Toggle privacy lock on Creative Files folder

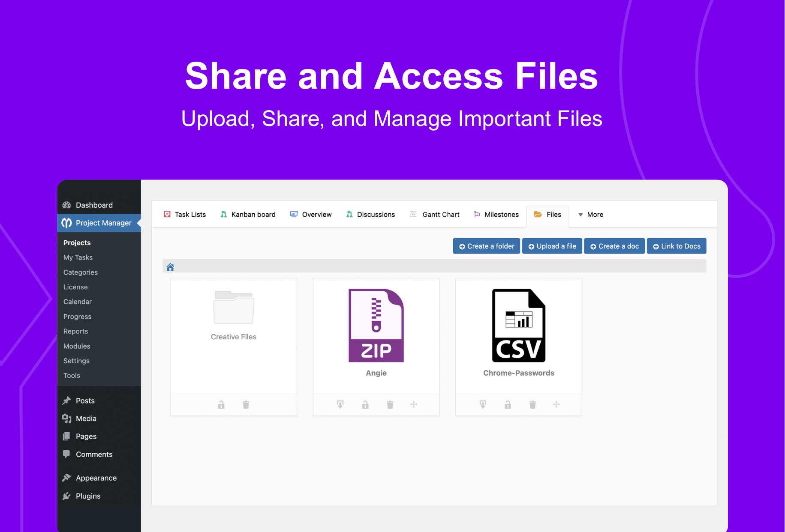221,404
